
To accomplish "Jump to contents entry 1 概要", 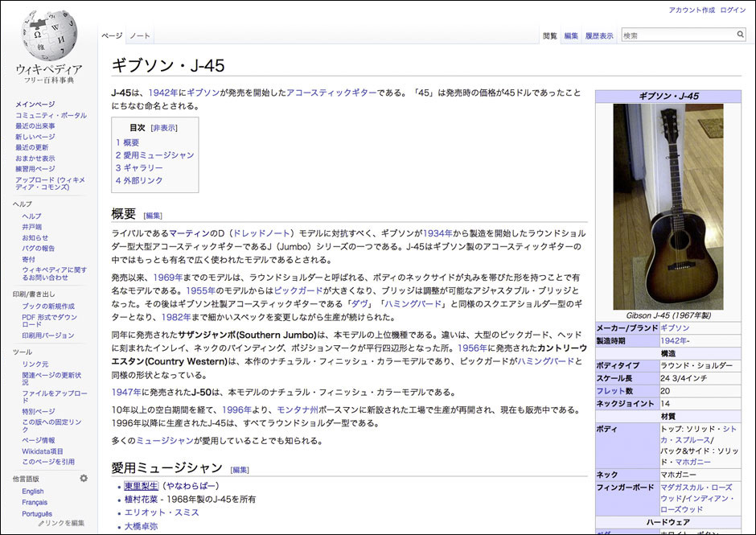I will 127,142.
